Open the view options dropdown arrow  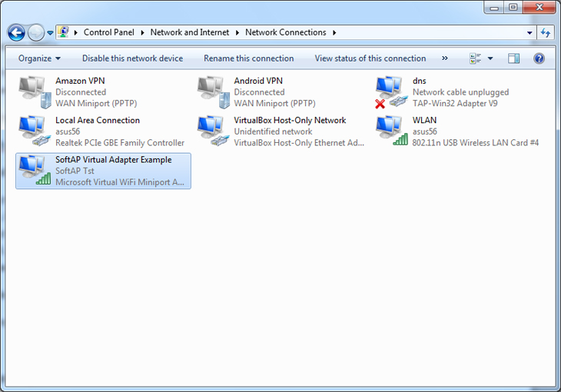pyautogui.click(x=490, y=58)
